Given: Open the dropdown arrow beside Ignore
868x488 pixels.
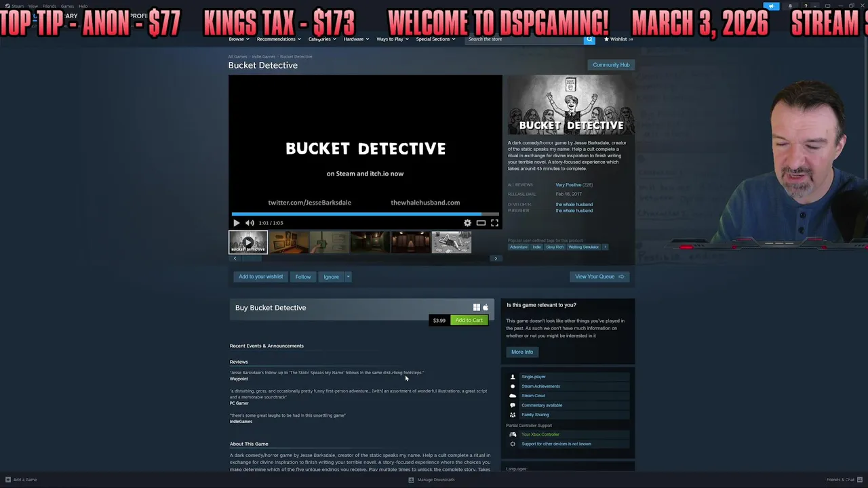Looking at the screenshot, I should point(348,277).
